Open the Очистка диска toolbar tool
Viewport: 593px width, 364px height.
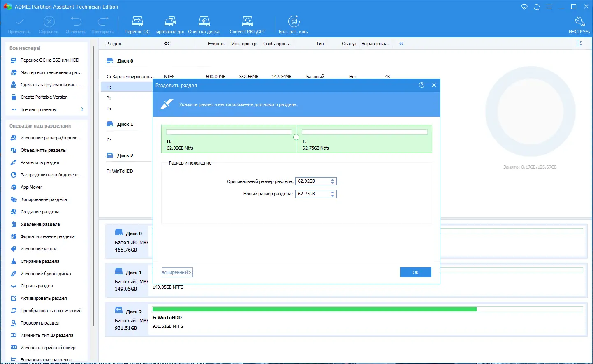click(x=204, y=25)
